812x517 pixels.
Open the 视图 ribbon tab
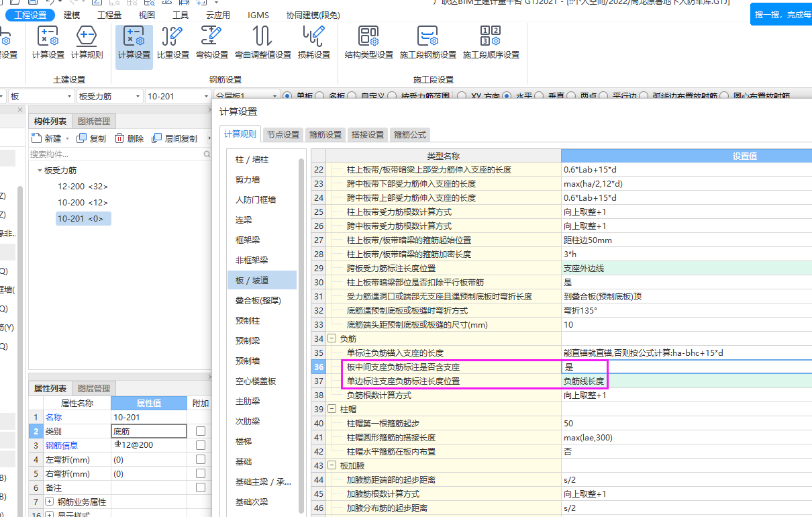pyautogui.click(x=146, y=15)
